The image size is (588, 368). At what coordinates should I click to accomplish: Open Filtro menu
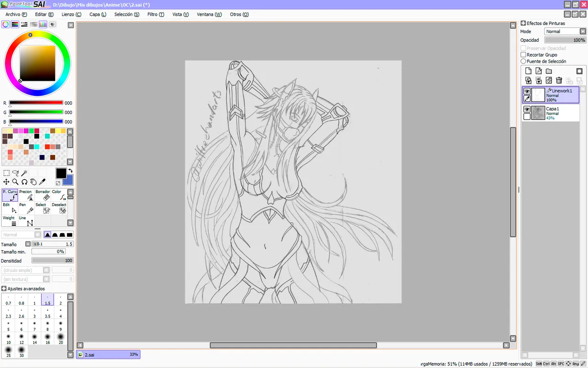(x=156, y=14)
